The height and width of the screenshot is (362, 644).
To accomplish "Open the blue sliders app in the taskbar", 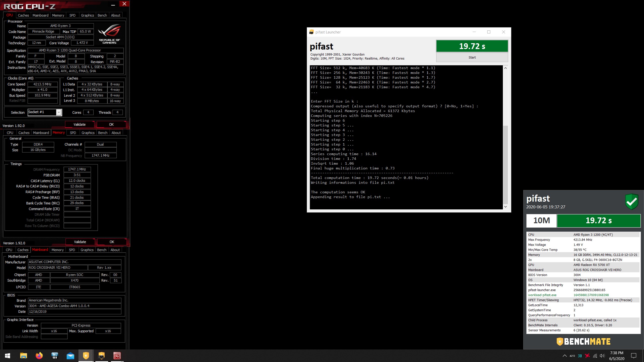I will (55, 356).
